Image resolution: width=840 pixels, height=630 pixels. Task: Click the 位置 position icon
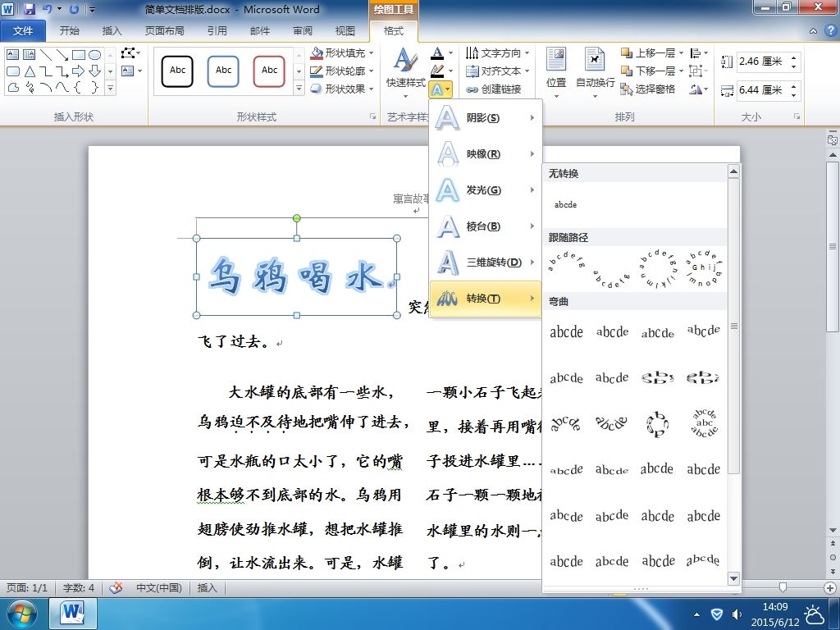[556, 59]
